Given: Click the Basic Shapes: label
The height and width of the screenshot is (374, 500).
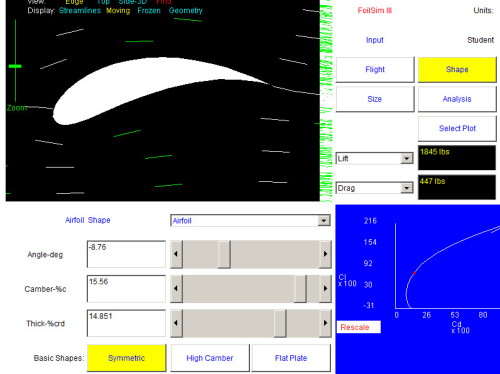Looking at the screenshot, I should [x=59, y=358].
